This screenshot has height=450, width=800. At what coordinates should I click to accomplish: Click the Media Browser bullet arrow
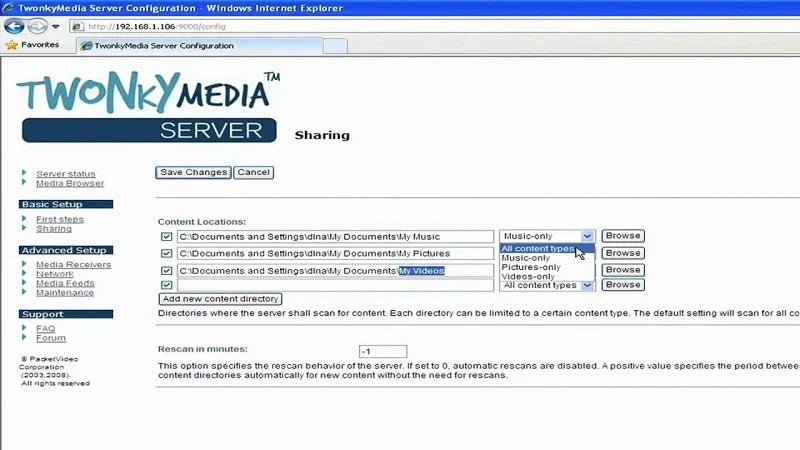coord(24,182)
